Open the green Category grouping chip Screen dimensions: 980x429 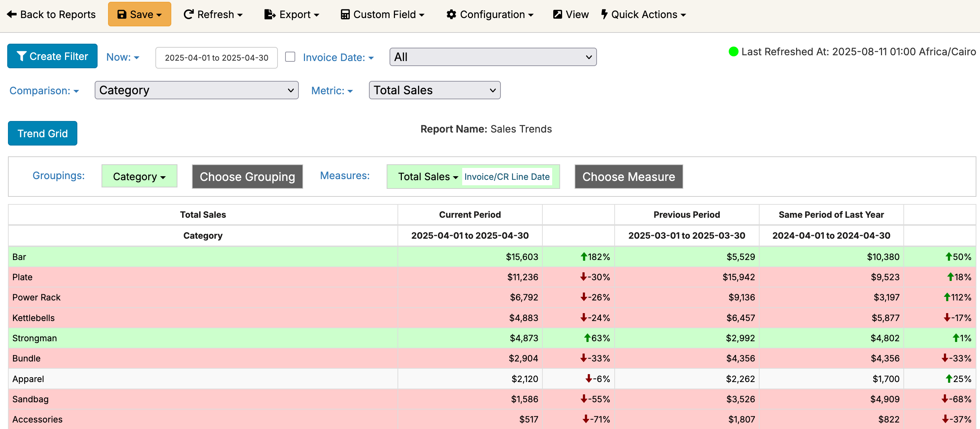pos(139,177)
